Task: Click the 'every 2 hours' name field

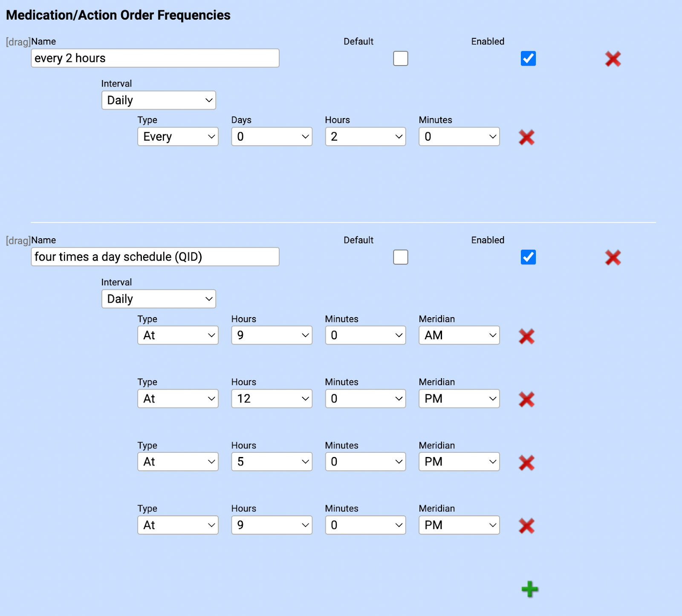Action: 155,58
